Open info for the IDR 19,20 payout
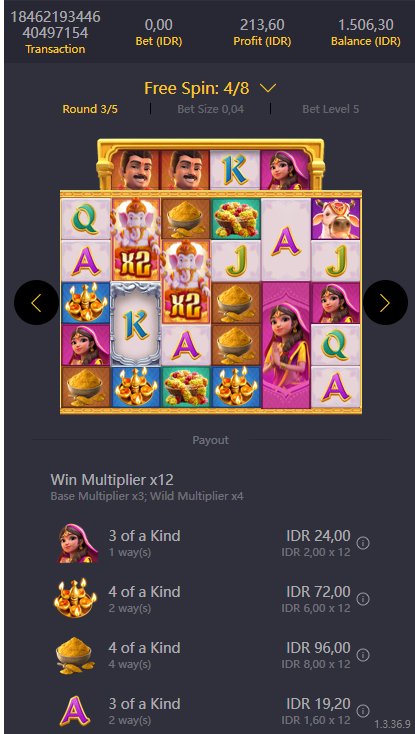This screenshot has height=734, width=415. coord(363,711)
